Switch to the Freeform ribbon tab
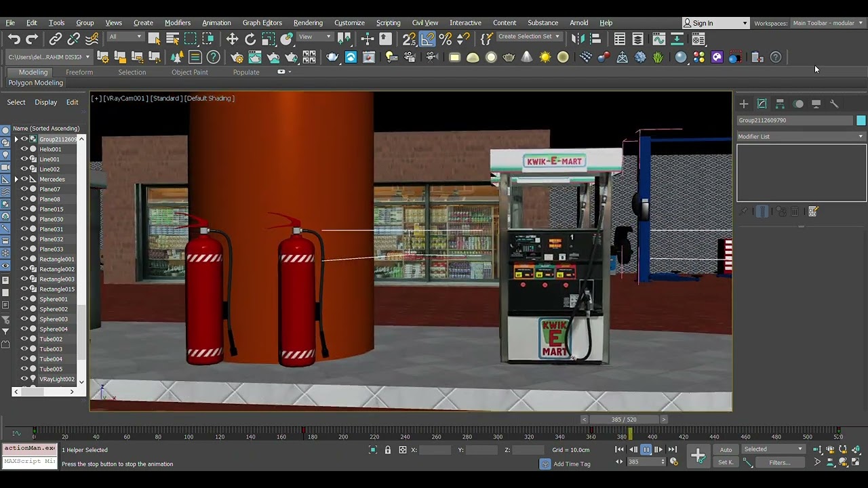The image size is (868, 488). 79,72
